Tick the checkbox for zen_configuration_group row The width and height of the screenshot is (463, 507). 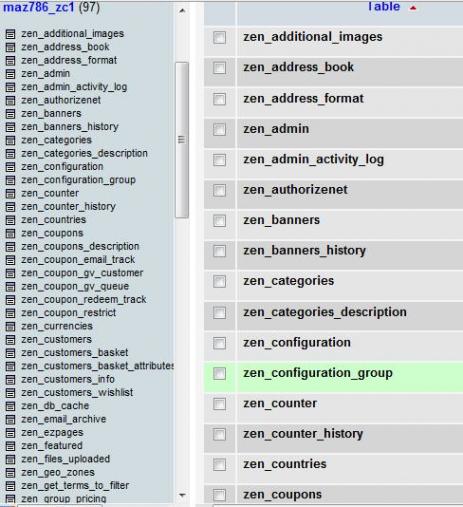pyautogui.click(x=219, y=373)
